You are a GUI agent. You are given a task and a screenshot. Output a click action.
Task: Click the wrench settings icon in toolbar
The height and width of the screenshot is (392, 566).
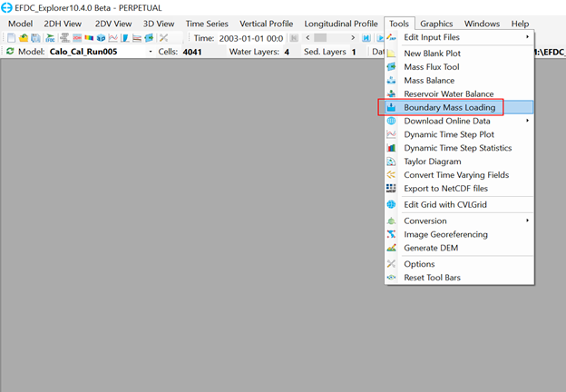pos(164,38)
